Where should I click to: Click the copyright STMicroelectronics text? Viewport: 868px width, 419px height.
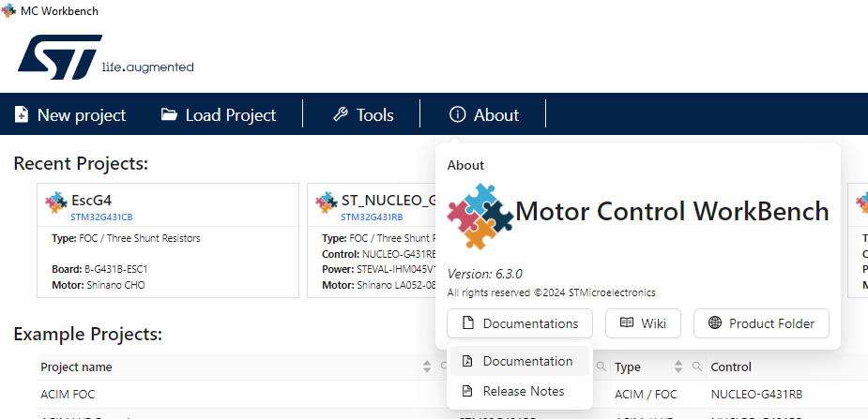click(x=552, y=292)
